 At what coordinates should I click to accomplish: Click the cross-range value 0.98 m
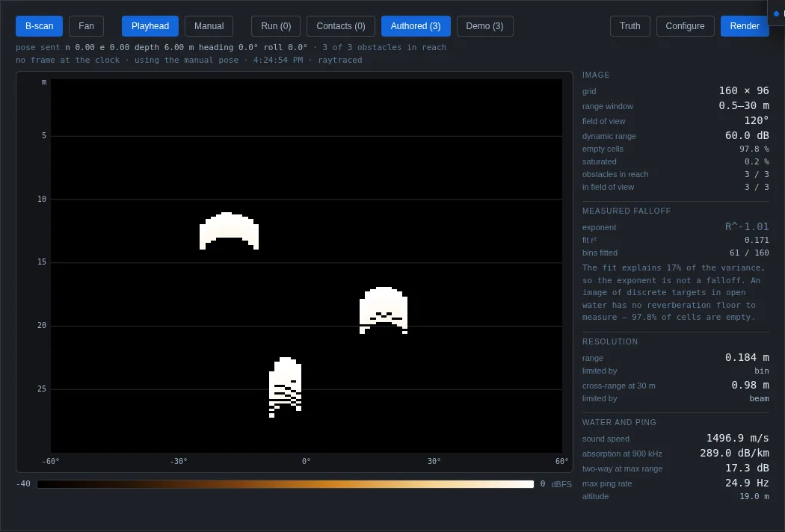point(750,385)
